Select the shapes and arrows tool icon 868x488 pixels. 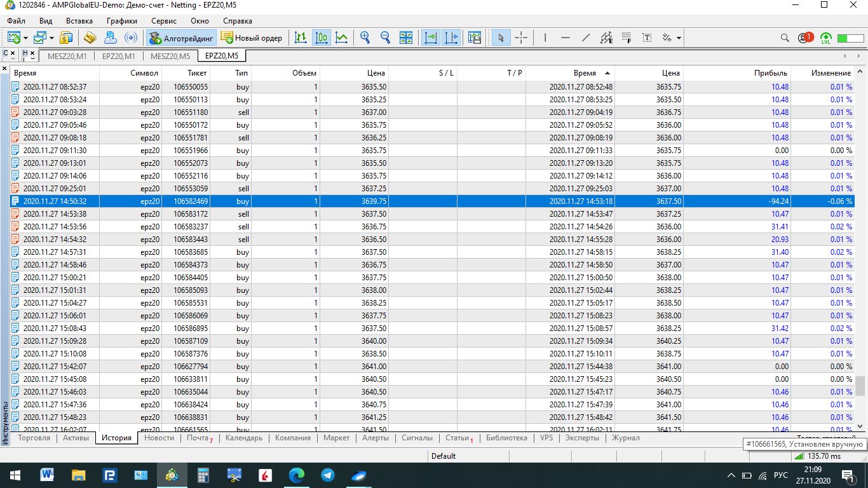point(667,37)
